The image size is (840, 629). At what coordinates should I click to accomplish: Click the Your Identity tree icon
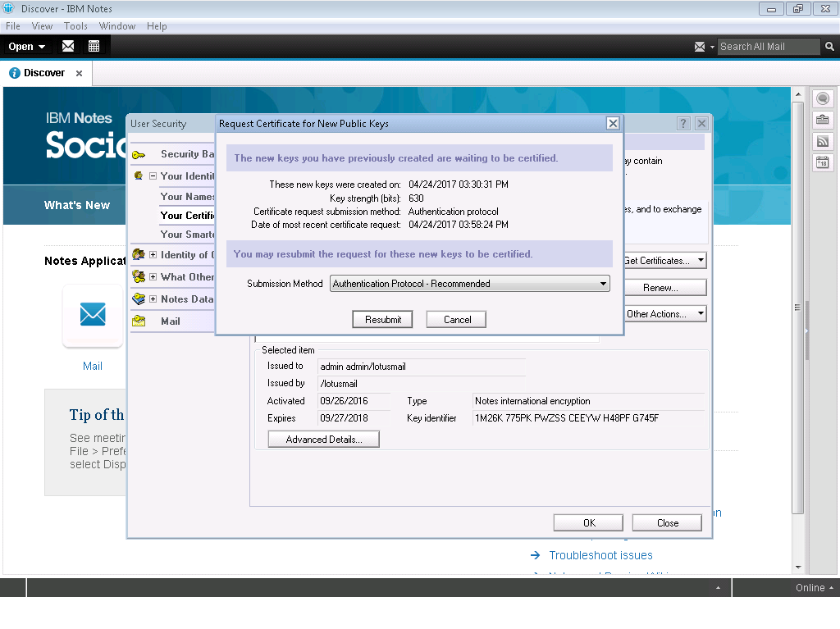[x=138, y=175]
